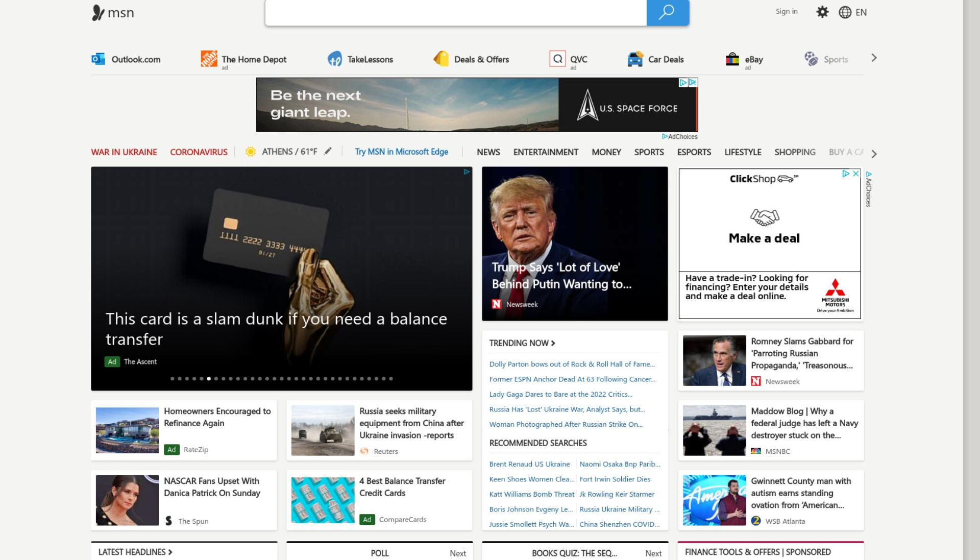
Task: Open Gwinnett County man story
Action: (771, 500)
